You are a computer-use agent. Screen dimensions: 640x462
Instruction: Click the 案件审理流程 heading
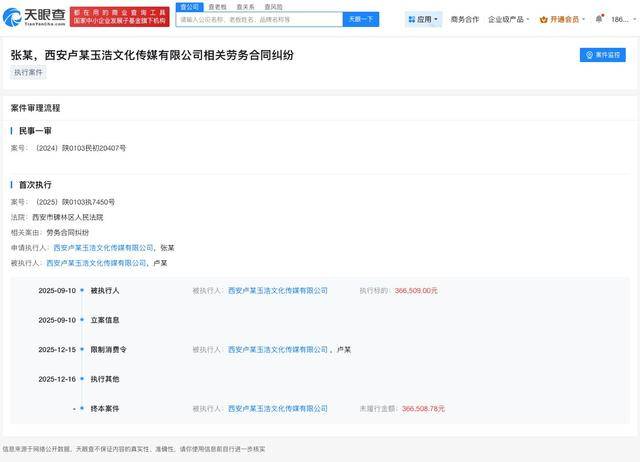tap(36, 108)
